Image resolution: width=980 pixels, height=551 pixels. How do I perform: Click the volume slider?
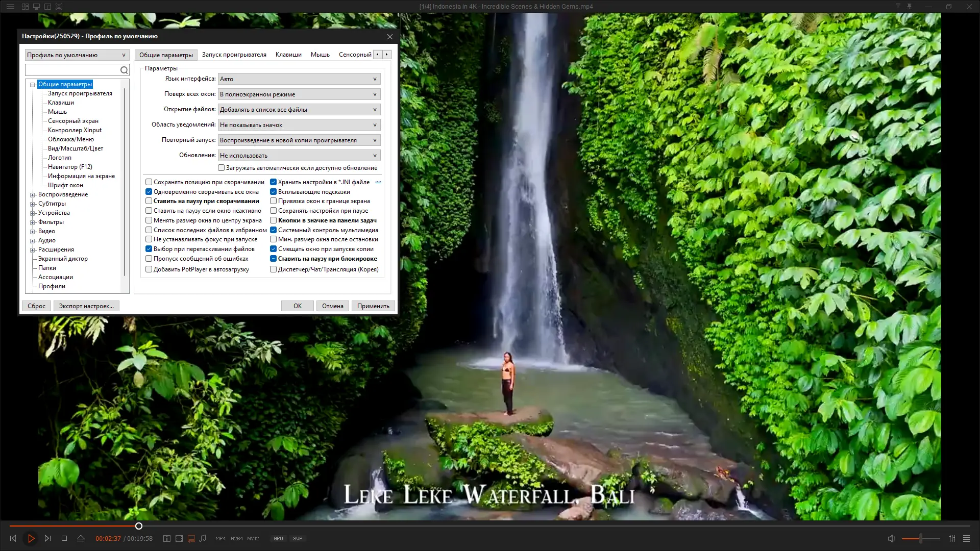[x=920, y=538]
